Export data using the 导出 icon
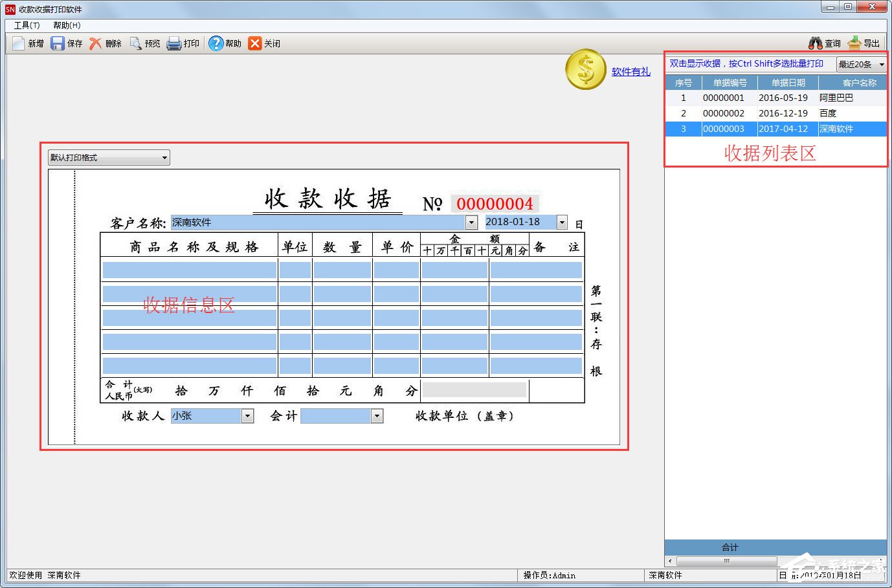Image resolution: width=892 pixels, height=588 pixels. pos(854,43)
